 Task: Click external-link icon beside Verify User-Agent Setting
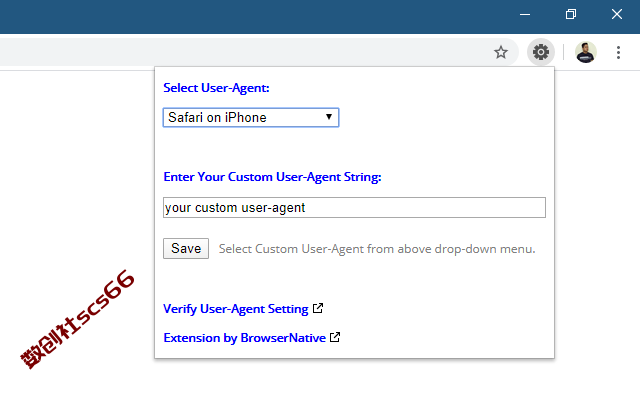[x=318, y=308]
